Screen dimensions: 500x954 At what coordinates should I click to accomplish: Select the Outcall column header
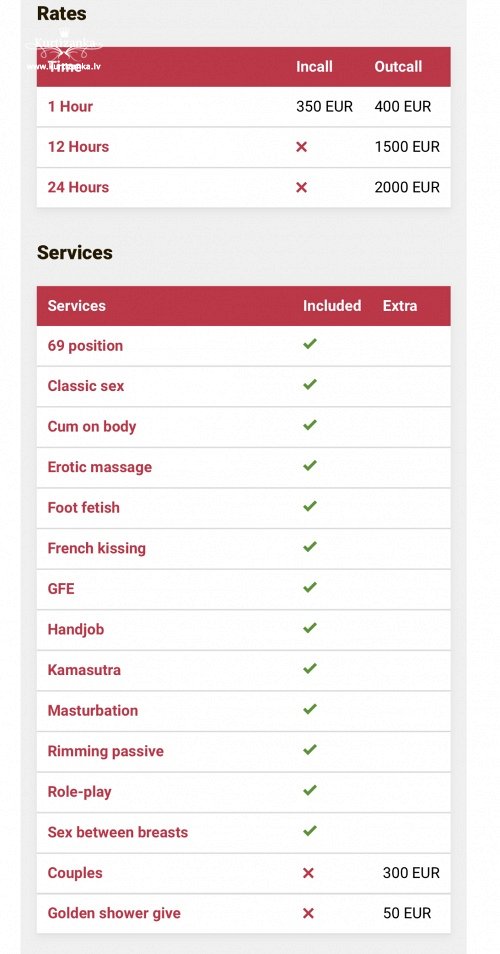(398, 67)
